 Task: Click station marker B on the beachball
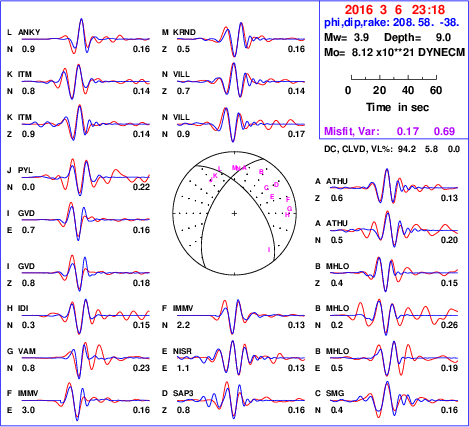(261, 172)
